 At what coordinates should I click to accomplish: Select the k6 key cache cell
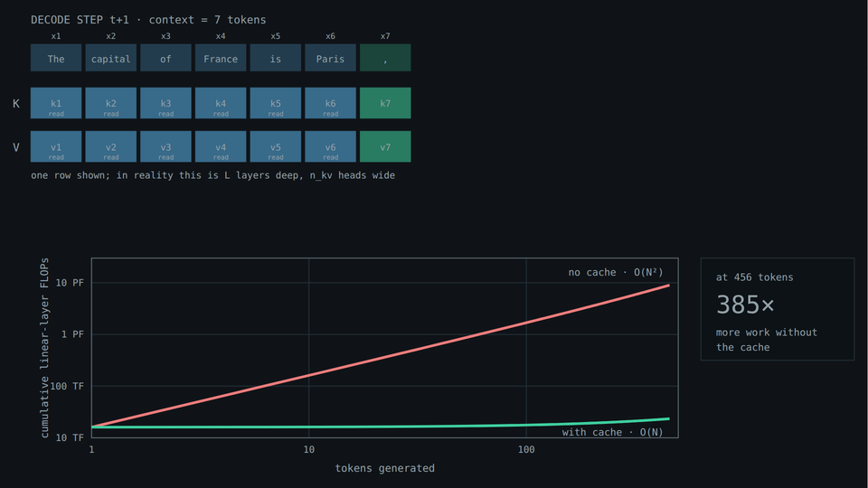tap(330, 103)
